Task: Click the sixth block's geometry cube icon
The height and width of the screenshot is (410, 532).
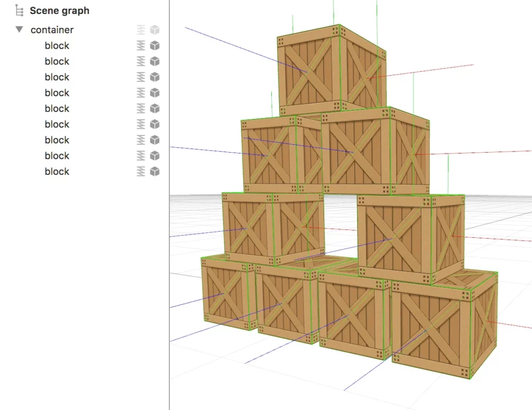Action: point(155,124)
